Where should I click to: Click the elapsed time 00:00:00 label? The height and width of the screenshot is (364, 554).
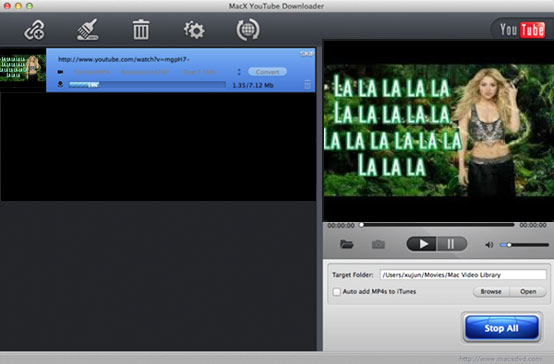[x=341, y=225]
